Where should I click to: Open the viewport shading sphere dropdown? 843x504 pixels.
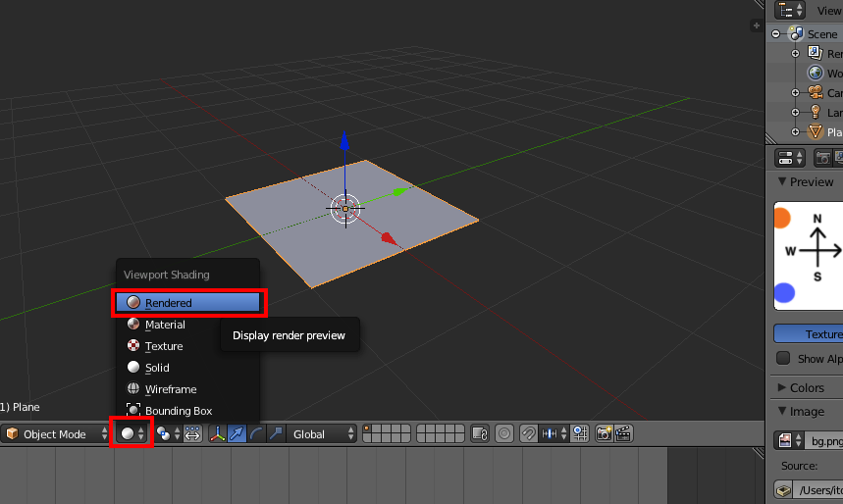132,433
